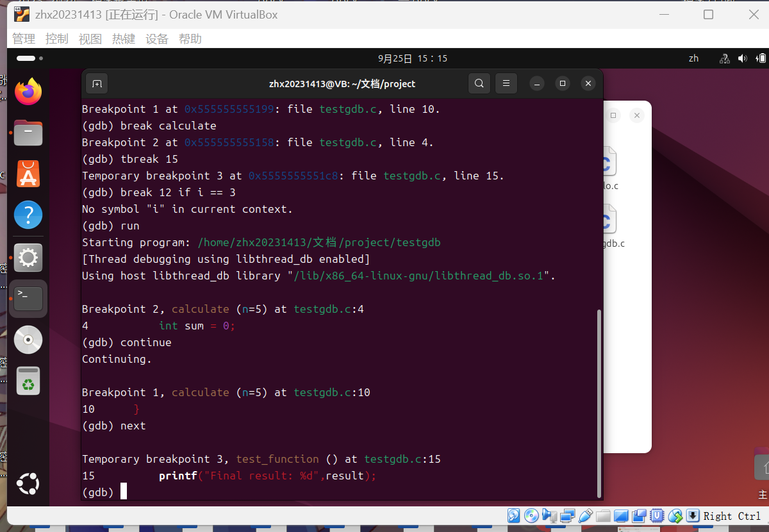Image resolution: width=769 pixels, height=532 pixels.
Task: Open the optical disc icon in dock
Action: tap(28, 340)
